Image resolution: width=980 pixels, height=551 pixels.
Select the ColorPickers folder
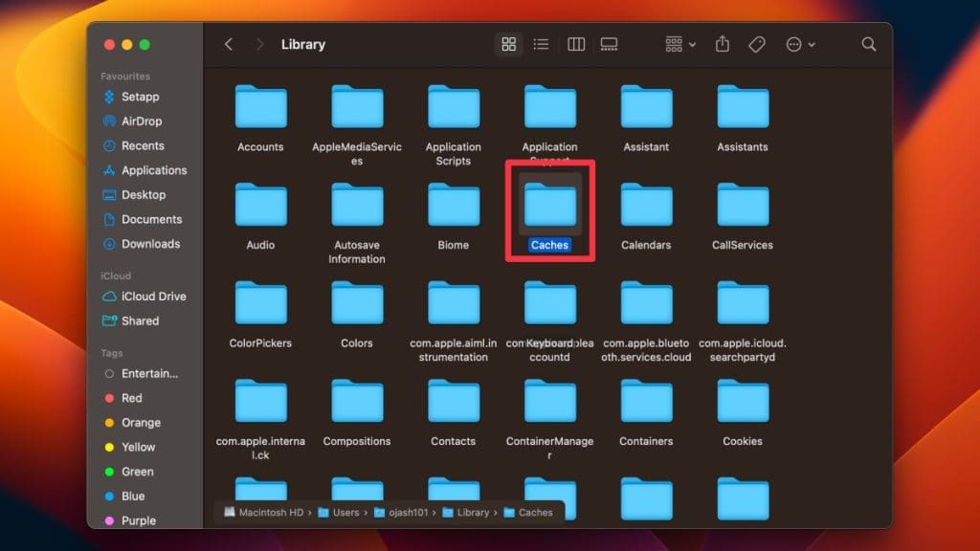pyautogui.click(x=260, y=303)
